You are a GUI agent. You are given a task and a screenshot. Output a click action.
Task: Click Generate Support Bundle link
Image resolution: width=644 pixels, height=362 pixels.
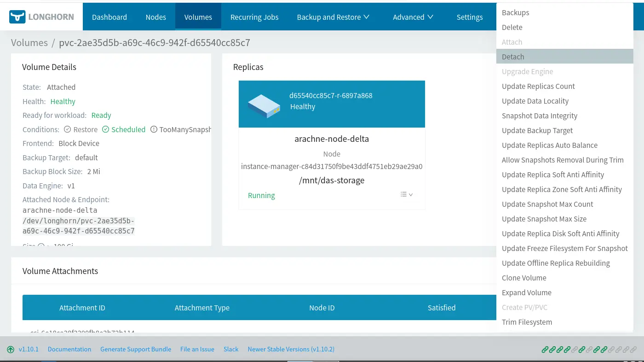(x=136, y=349)
